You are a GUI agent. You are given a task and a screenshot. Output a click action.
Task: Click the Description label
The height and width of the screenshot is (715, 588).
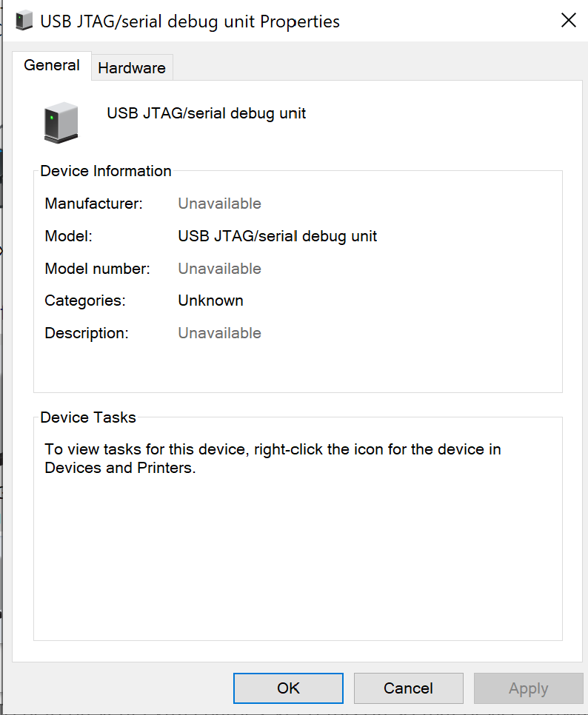coord(87,333)
